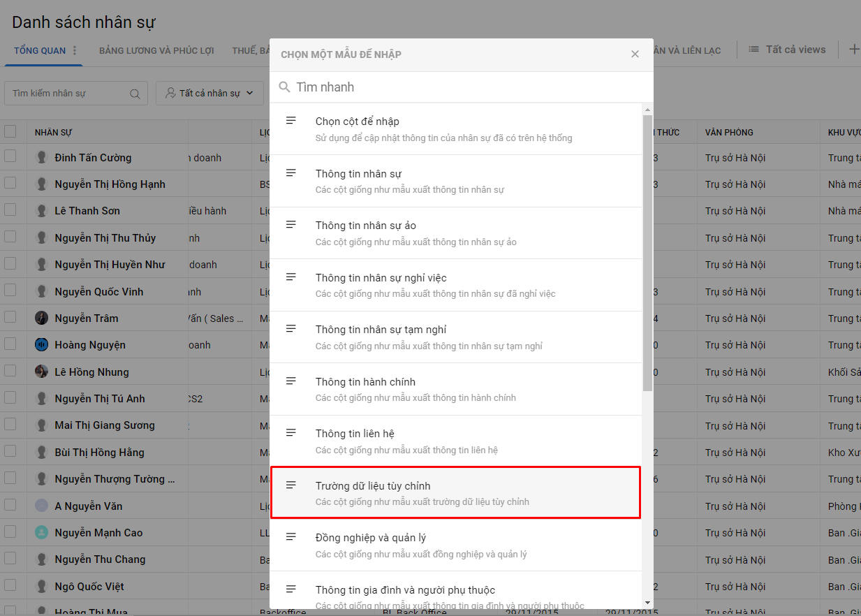Open employee Nguyễn Thị Tú Anh
Screen dimensions: 861x616
(100, 399)
